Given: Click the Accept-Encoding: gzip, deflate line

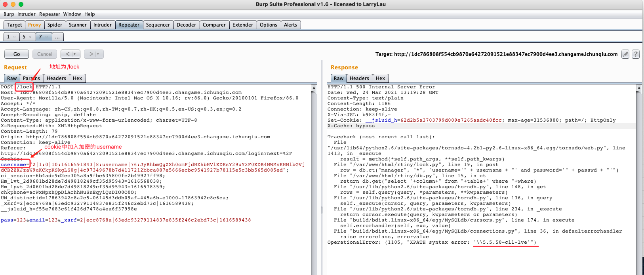Looking at the screenshot, I should pyautogui.click(x=48, y=115).
